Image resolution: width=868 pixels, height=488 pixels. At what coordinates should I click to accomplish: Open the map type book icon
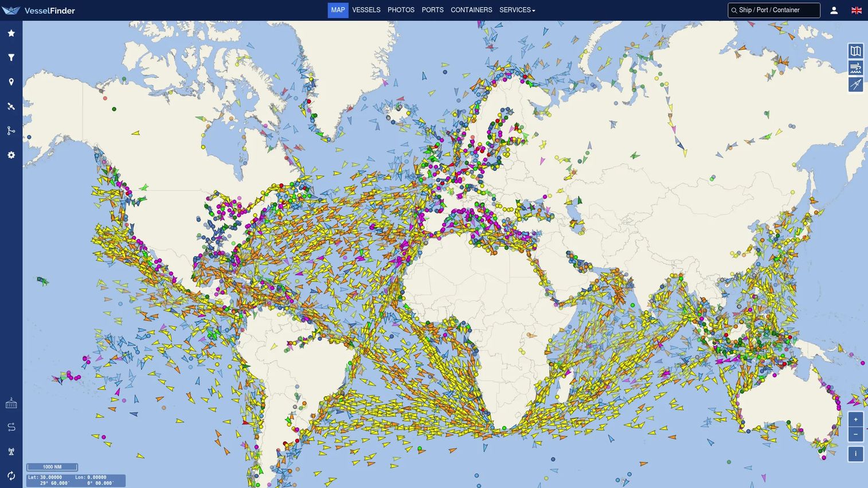[x=855, y=51]
